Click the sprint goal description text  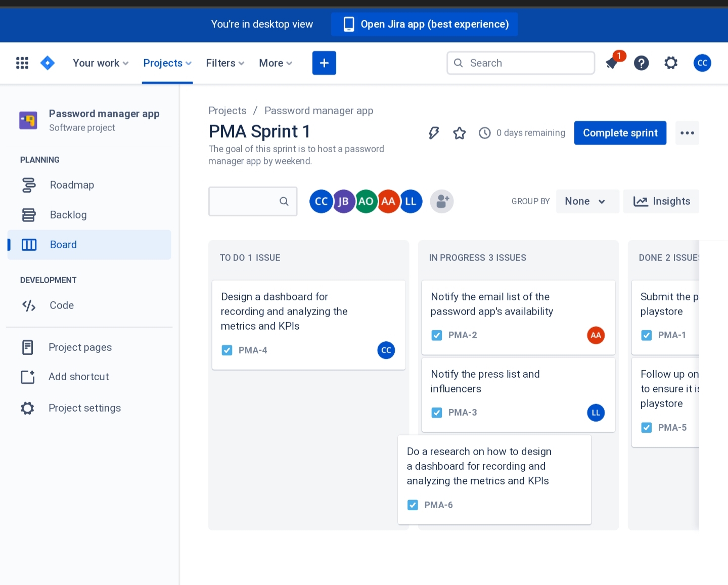click(296, 155)
